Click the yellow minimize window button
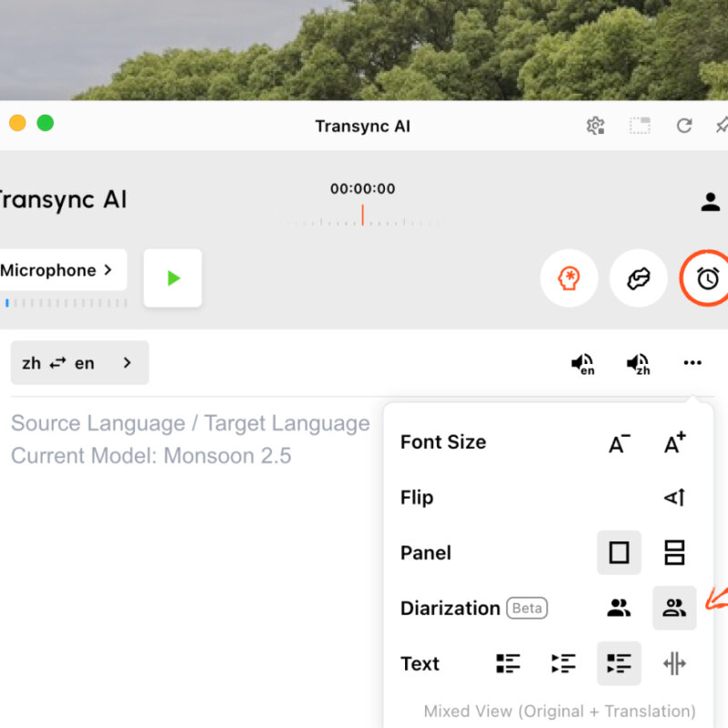This screenshot has width=728, height=728. 17,123
